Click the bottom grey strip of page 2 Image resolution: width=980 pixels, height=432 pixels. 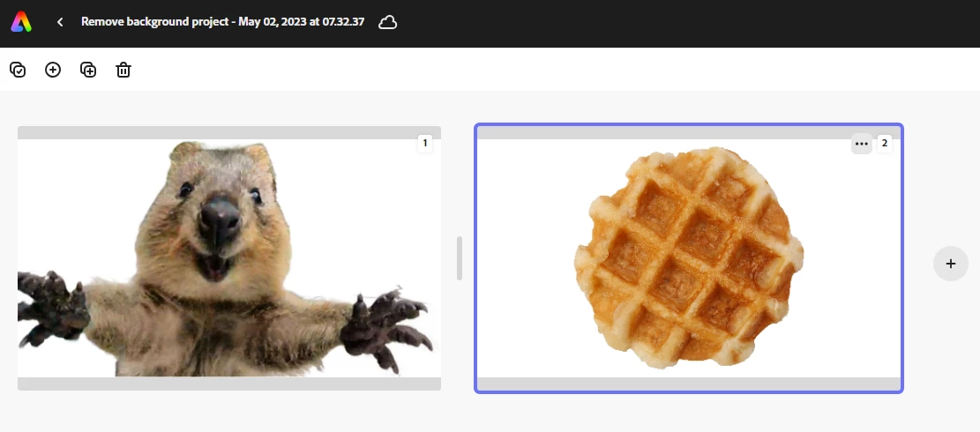pyautogui.click(x=689, y=384)
